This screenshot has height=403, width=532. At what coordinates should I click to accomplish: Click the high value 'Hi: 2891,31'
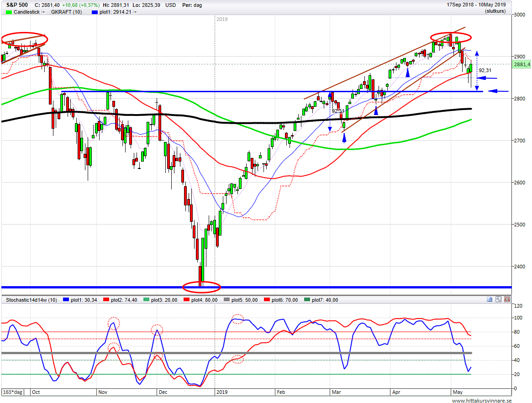click(117, 5)
